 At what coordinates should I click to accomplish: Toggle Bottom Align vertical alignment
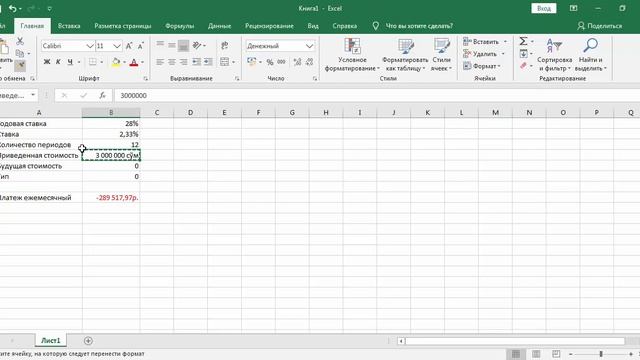tap(183, 45)
